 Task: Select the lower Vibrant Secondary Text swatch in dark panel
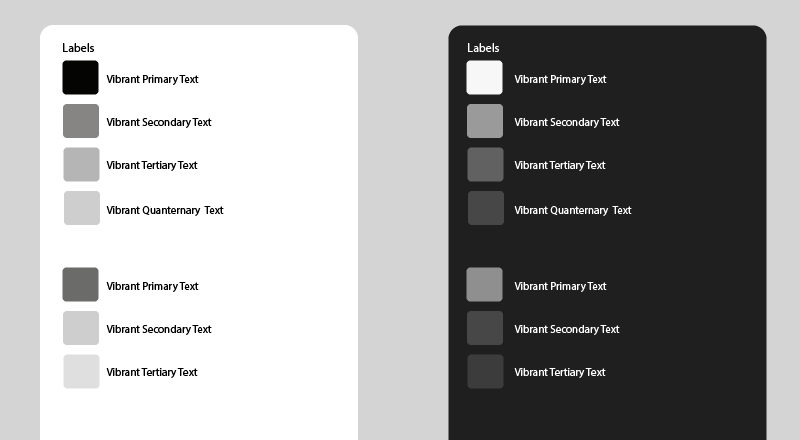click(x=485, y=328)
